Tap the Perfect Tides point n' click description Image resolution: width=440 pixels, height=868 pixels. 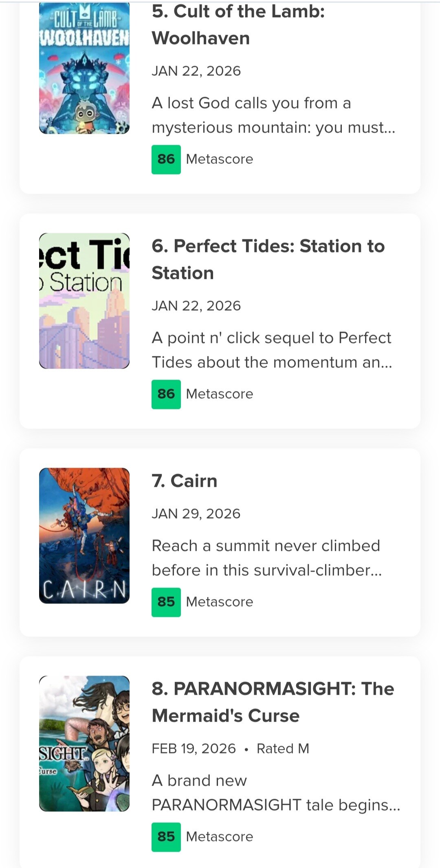click(272, 350)
